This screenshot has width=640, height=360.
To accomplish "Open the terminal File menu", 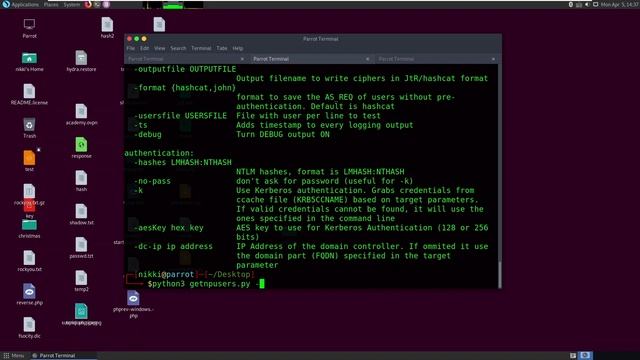I will [131, 48].
